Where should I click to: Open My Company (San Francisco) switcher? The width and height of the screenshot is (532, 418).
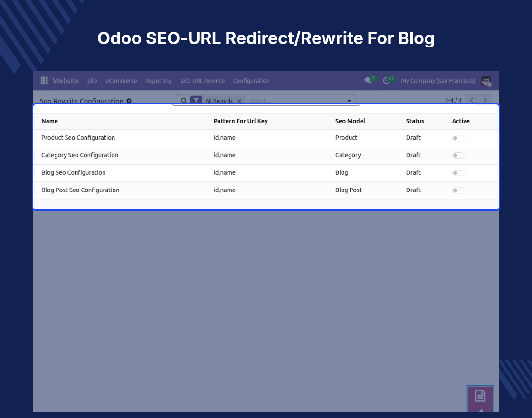[437, 81]
